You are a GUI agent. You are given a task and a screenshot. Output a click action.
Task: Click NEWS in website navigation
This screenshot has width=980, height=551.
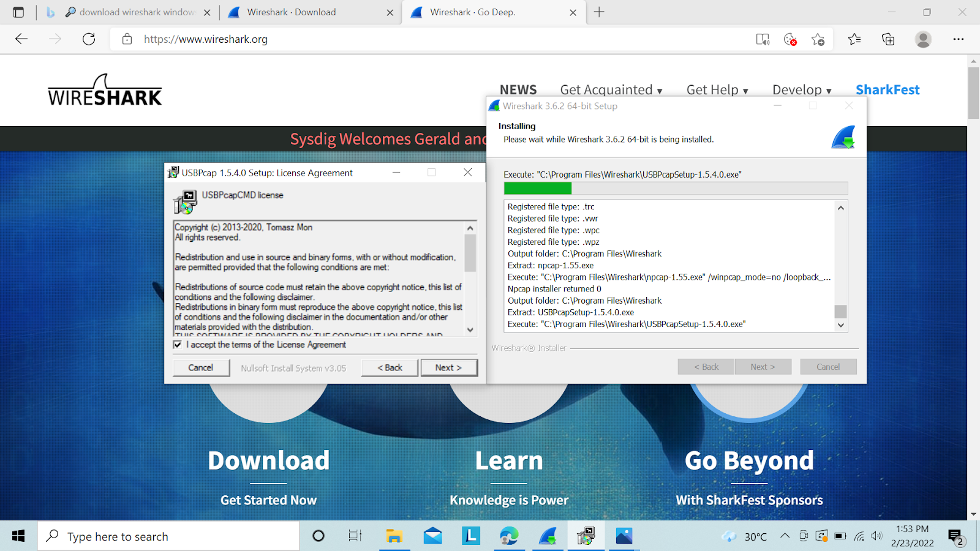coord(518,90)
